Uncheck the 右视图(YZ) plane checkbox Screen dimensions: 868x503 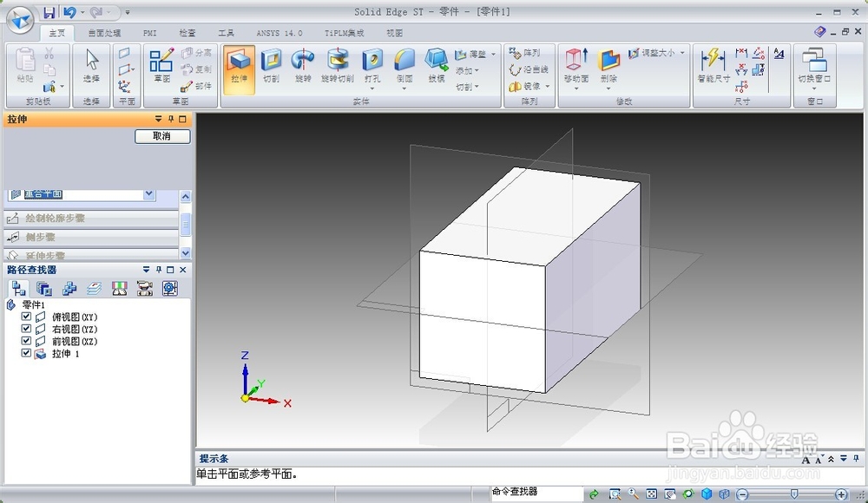coord(26,329)
